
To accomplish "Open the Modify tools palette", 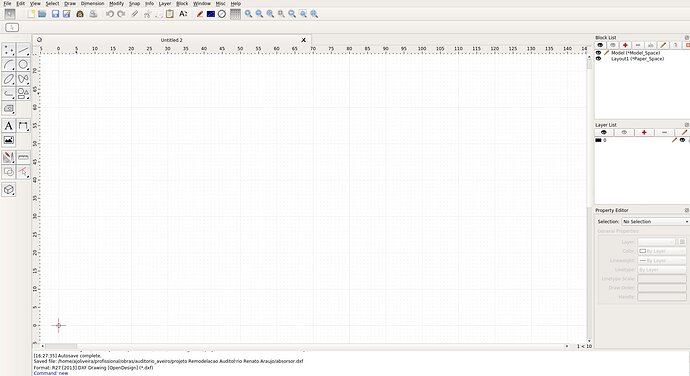I will pos(9,157).
